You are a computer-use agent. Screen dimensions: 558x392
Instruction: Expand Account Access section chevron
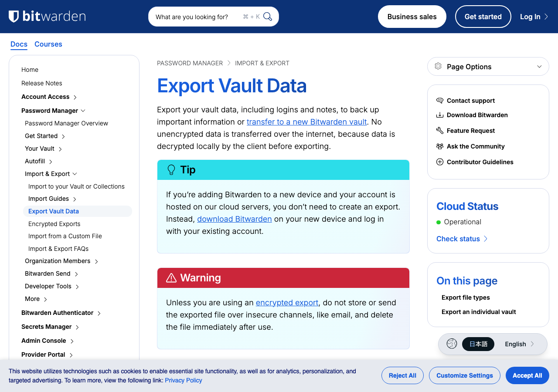tap(75, 97)
